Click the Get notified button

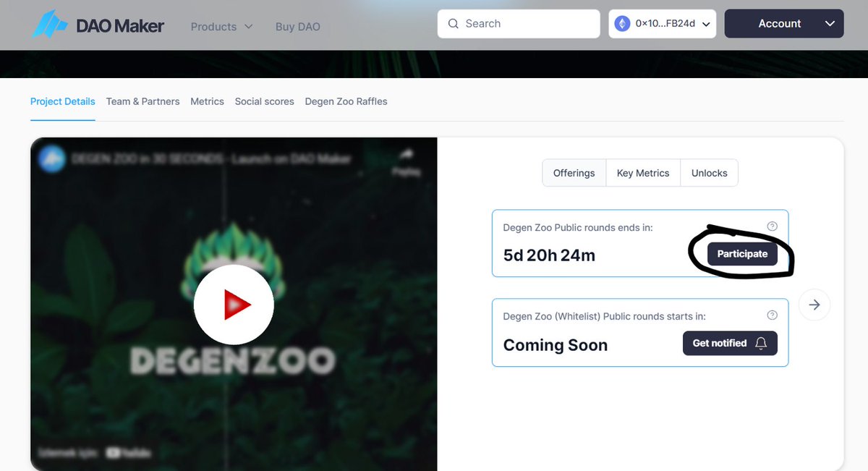click(730, 343)
